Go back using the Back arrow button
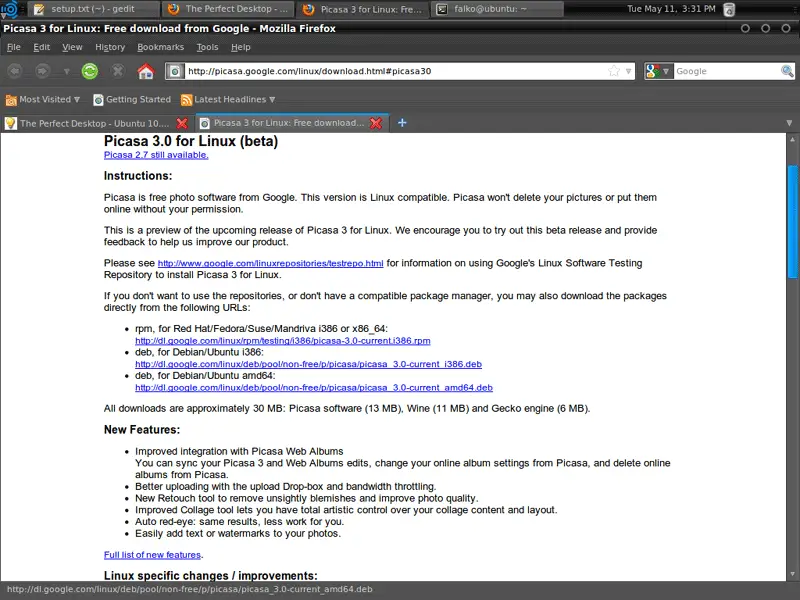 tap(15, 71)
